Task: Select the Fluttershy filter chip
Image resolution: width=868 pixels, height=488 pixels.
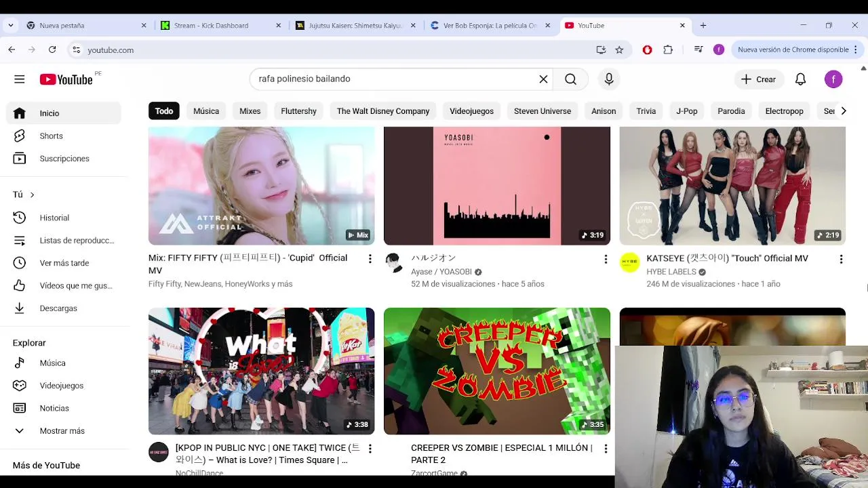Action: pyautogui.click(x=299, y=111)
